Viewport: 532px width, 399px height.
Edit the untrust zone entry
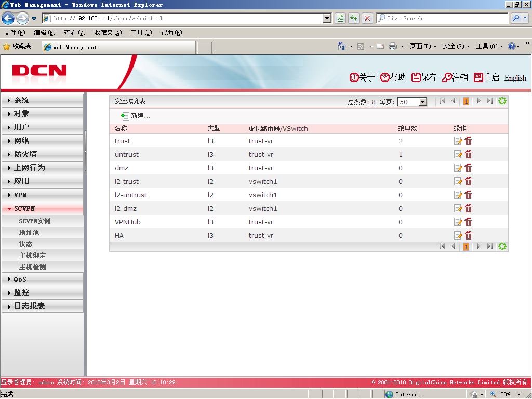pyautogui.click(x=458, y=154)
